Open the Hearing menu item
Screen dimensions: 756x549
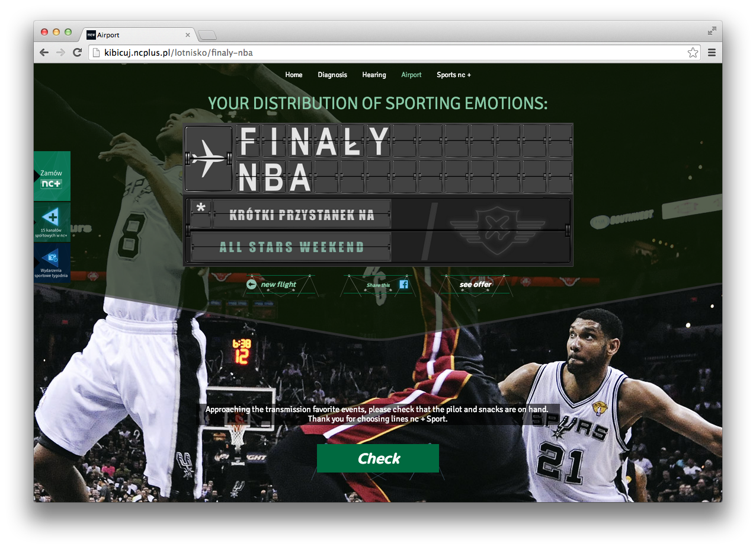click(374, 75)
